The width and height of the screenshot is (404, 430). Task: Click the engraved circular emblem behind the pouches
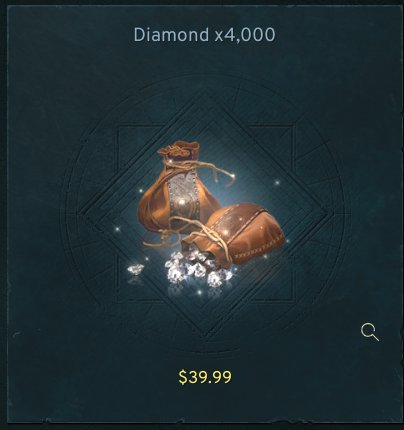[x=205, y=215]
